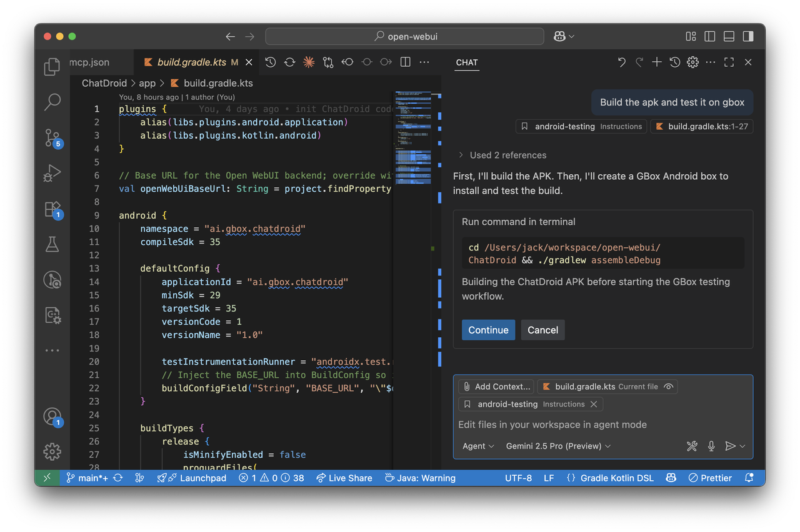The width and height of the screenshot is (800, 532).
Task: Toggle current file context eye icon
Action: coord(668,387)
